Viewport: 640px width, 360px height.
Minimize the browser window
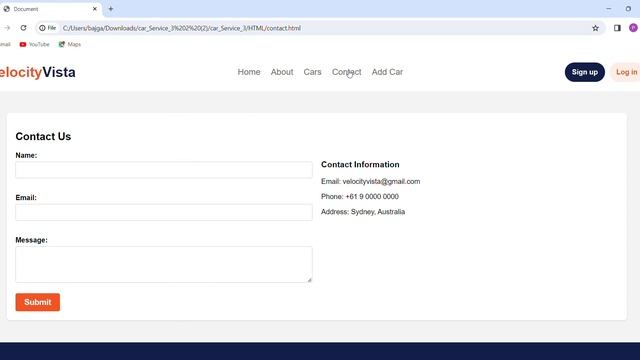coord(609,9)
